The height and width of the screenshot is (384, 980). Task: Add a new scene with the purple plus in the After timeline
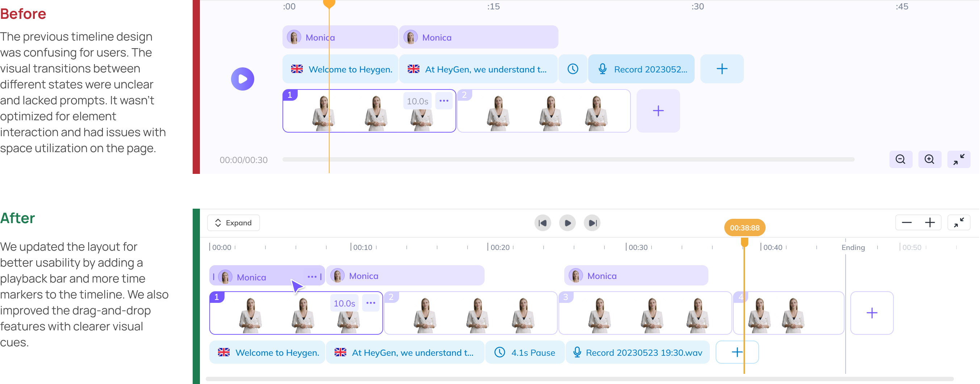872,313
